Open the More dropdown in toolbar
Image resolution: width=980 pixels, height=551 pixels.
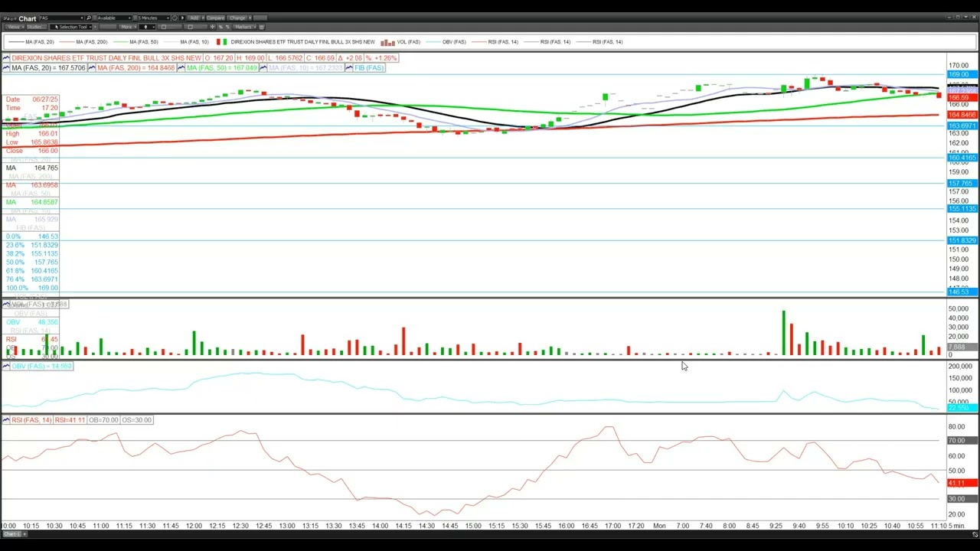point(128,27)
